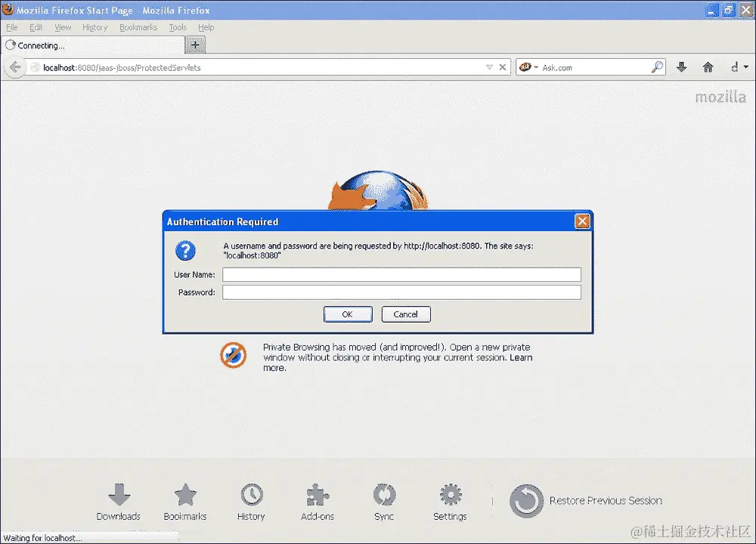Open the Edit menu
The image size is (756, 544).
pyautogui.click(x=36, y=27)
